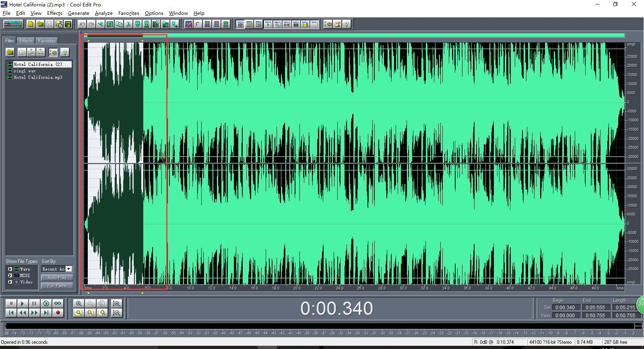The height and width of the screenshot is (349, 644).
Task: Open the Favorites menu in menu bar
Action: click(128, 13)
